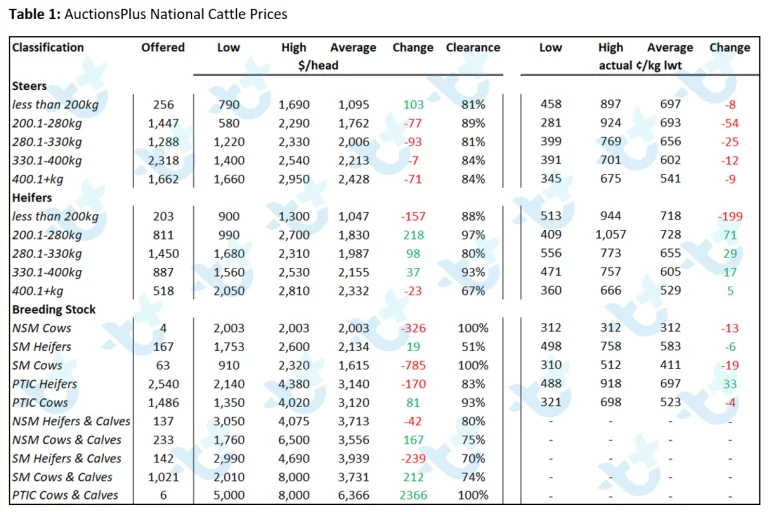Click the '1,021' offered cell
Screen dimensions: 768x512
click(x=163, y=477)
